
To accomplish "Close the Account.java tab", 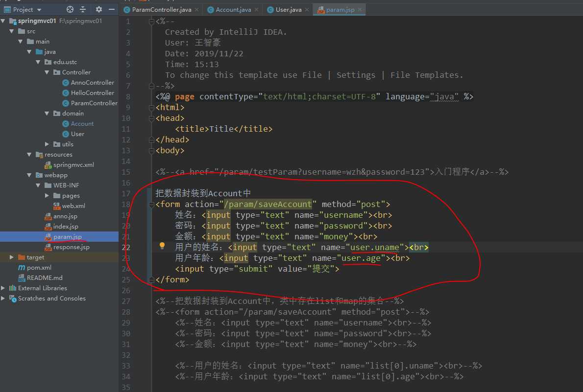I will 257,10.
